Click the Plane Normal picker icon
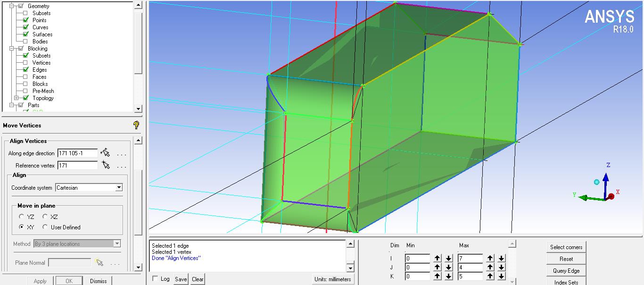The width and height of the screenshot is (644, 285). 99,262
